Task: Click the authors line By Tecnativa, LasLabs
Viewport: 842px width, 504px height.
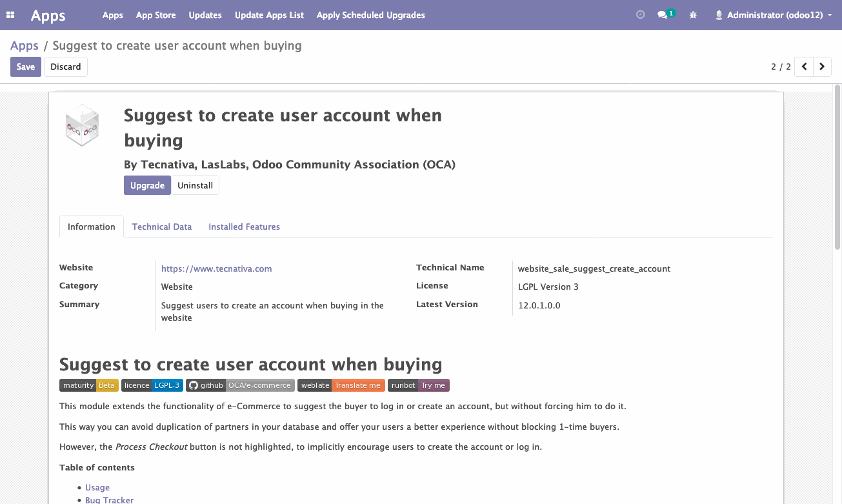Action: click(x=290, y=165)
